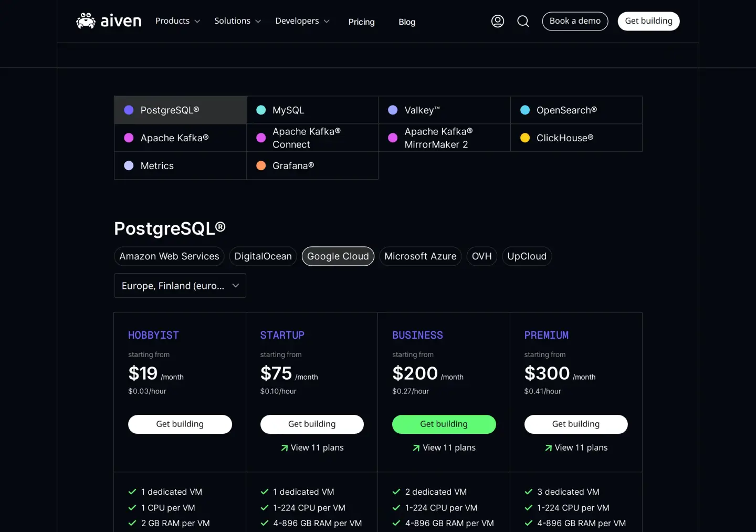Click the arrow icon beside Business View 11 plans

[416, 448]
